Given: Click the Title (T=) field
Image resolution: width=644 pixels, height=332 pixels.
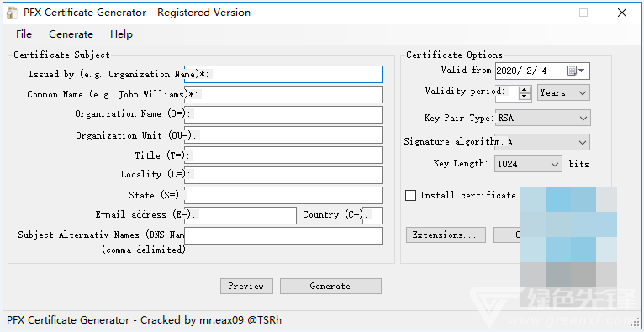Looking at the screenshot, I should click(x=283, y=155).
